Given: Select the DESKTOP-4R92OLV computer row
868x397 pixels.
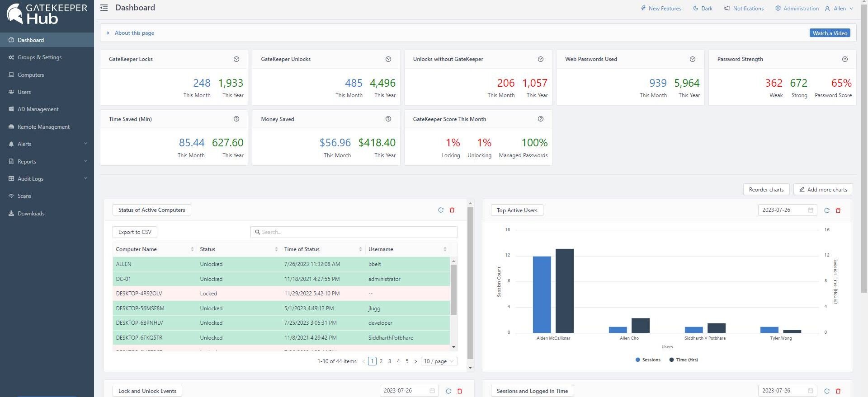Looking at the screenshot, I should pos(281,294).
